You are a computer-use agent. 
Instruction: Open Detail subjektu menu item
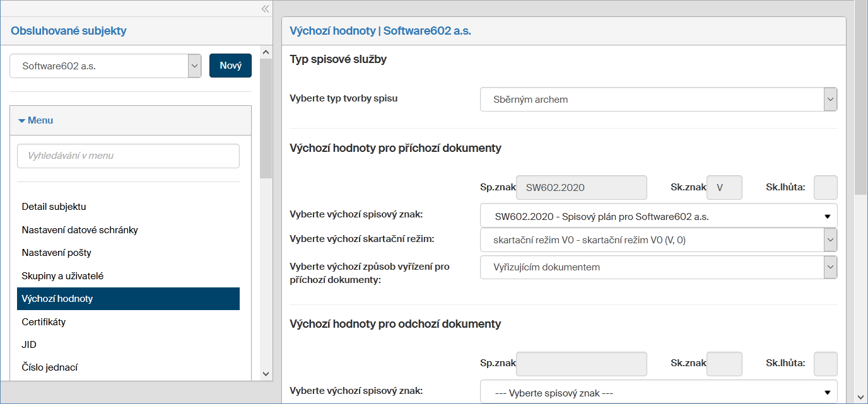click(54, 207)
